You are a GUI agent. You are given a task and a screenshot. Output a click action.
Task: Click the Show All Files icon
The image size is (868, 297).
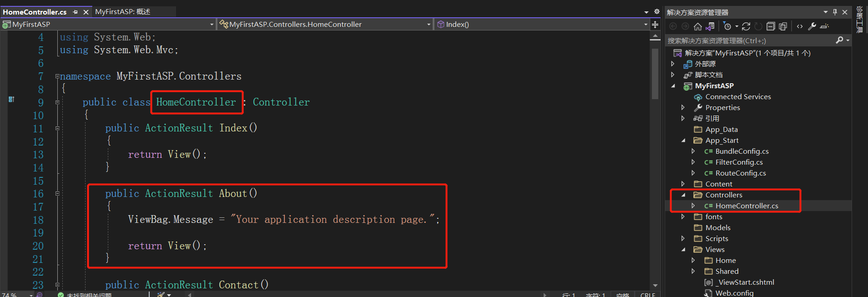tap(783, 26)
